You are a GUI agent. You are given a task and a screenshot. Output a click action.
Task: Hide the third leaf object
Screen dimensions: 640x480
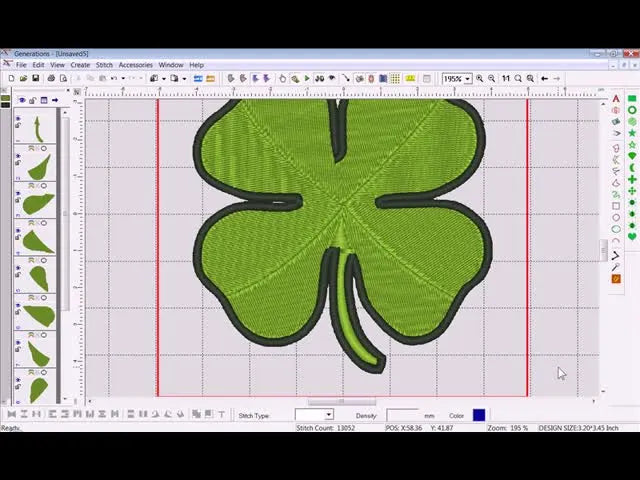18,193
